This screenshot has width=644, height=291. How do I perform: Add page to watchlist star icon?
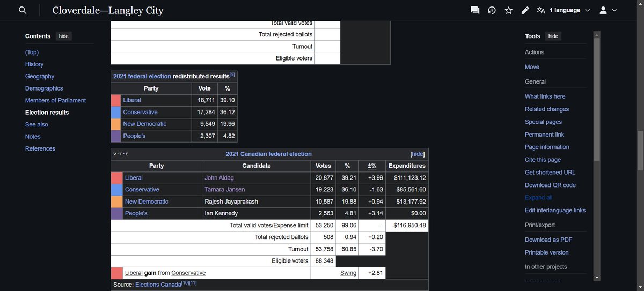pos(508,10)
